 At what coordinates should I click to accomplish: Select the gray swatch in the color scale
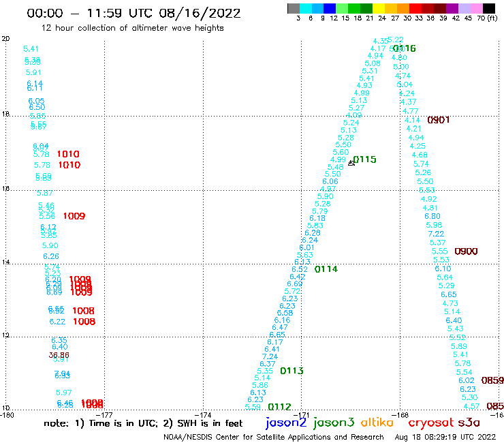click(294, 8)
